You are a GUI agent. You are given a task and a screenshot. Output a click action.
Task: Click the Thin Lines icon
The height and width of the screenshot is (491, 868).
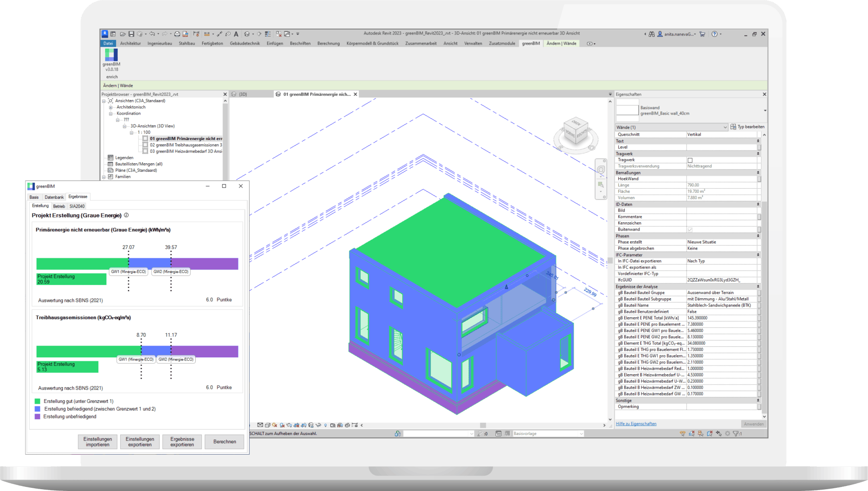(268, 34)
